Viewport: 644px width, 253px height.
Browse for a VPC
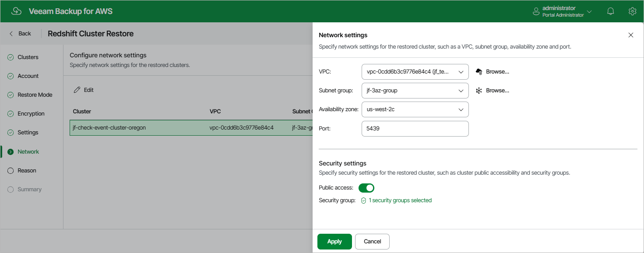(x=493, y=72)
